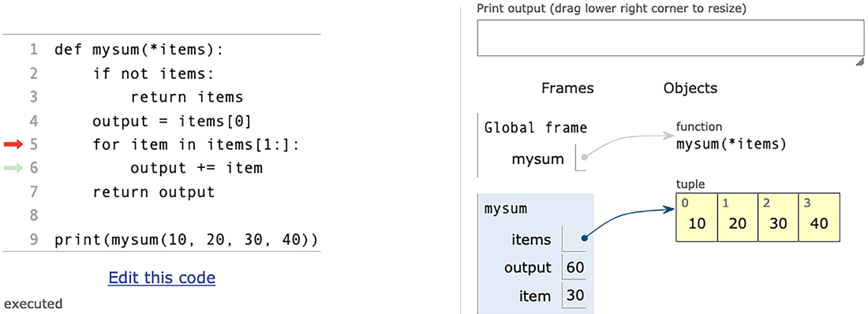Click the 'Global frame' label
The width and height of the screenshot is (868, 314).
coord(535,128)
